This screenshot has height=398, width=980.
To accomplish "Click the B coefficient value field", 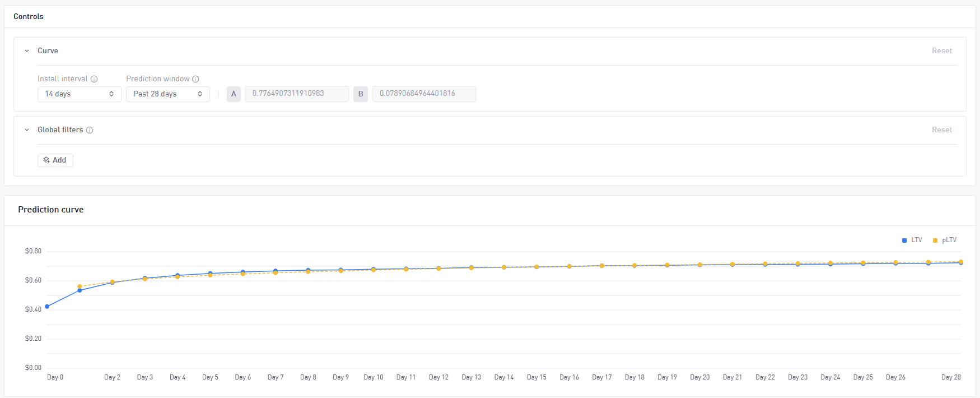I will click(x=424, y=94).
